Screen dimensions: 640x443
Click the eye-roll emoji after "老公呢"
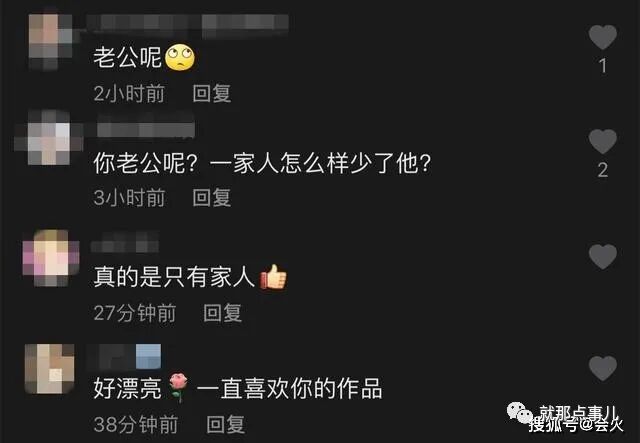pos(180,58)
